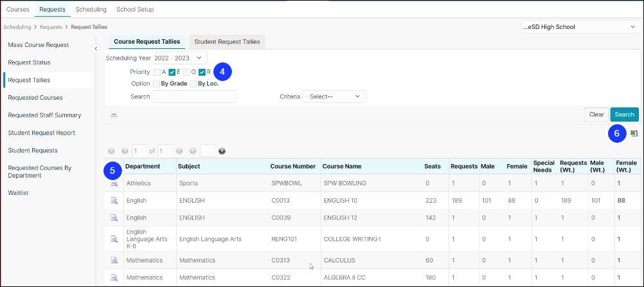The width and height of the screenshot is (644, 287).
Task: Click the CALCULUS course name
Action: tap(339, 260)
